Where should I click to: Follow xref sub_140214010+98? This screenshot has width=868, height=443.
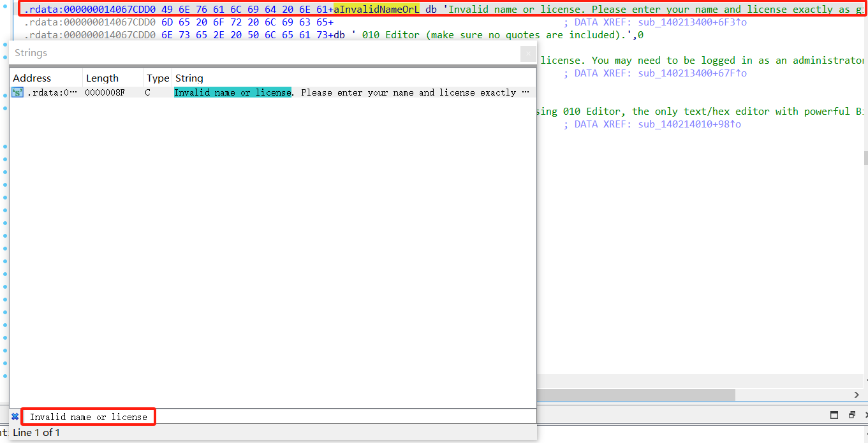689,124
